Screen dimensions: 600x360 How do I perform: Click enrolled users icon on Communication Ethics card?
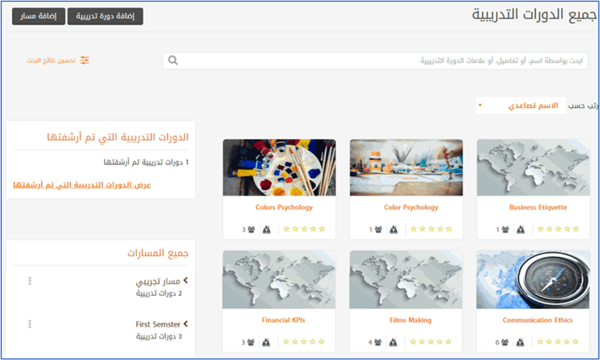point(505,342)
